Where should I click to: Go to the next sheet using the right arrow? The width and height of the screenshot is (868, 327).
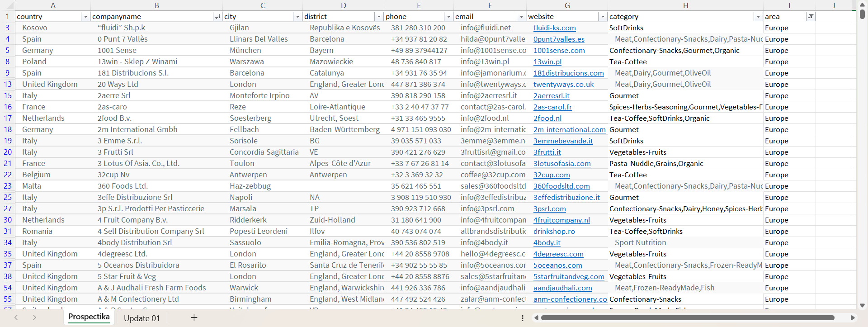34,318
